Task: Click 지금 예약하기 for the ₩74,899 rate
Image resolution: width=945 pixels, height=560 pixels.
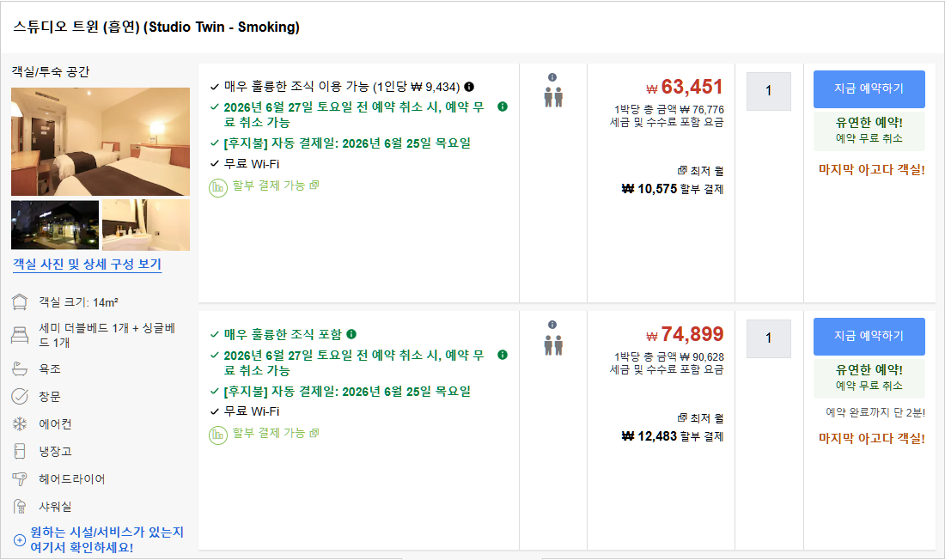Action: 869,337
